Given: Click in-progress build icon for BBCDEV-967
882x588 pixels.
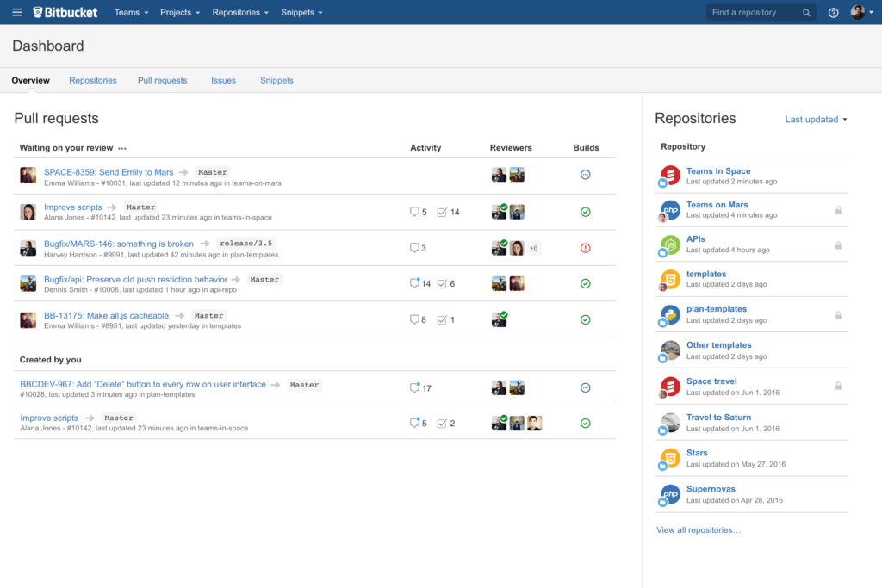Looking at the screenshot, I should [585, 388].
